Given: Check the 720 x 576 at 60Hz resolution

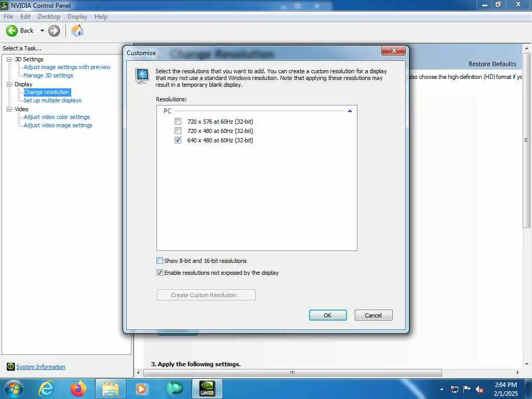Looking at the screenshot, I should click(178, 121).
